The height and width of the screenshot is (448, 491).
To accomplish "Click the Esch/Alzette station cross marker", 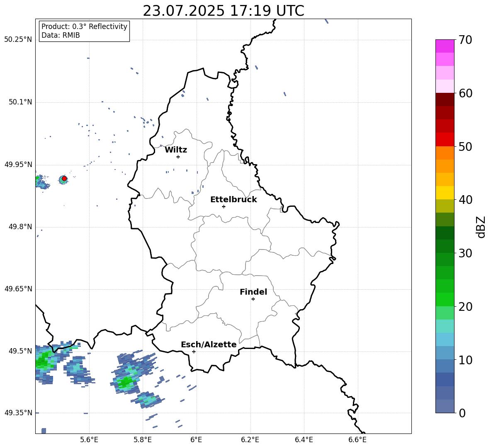I will pyautogui.click(x=194, y=351).
